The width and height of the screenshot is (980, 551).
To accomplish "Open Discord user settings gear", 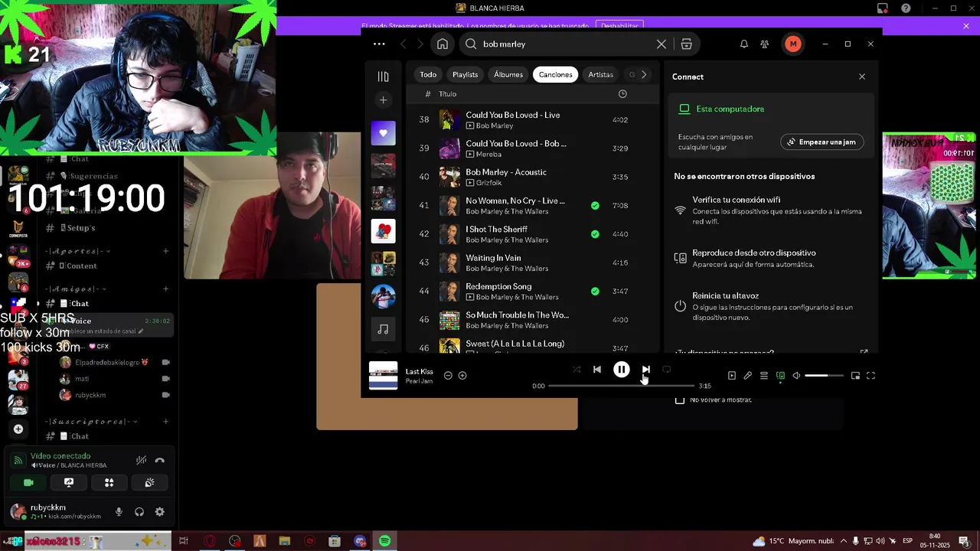I will (159, 512).
